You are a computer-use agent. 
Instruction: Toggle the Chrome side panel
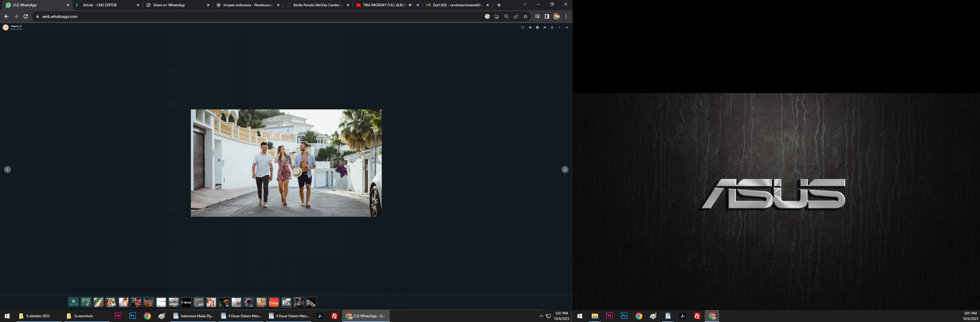(x=547, y=16)
